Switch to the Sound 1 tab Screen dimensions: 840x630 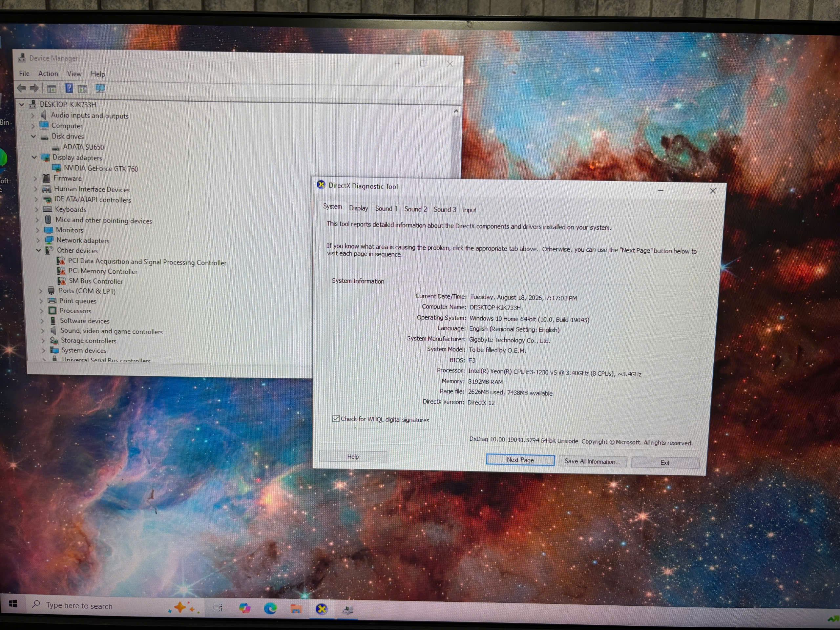coord(386,208)
